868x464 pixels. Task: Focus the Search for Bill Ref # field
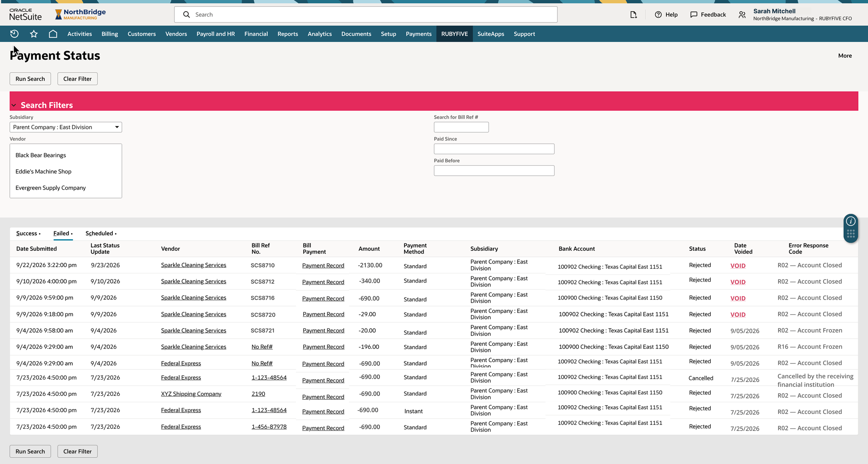click(x=461, y=127)
